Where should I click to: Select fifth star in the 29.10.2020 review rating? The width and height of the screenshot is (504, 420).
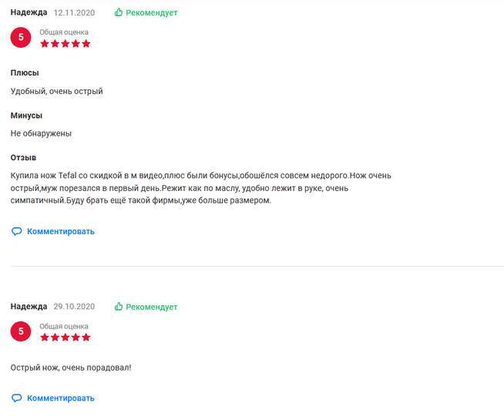[86, 338]
